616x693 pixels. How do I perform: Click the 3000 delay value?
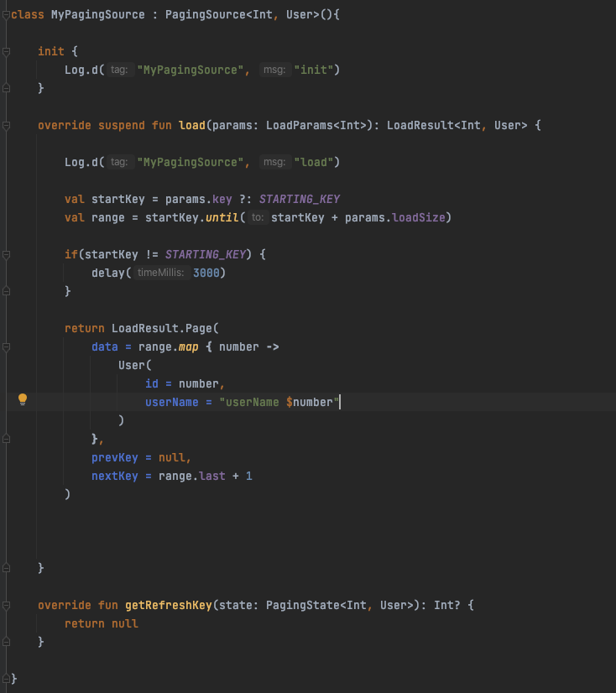pyautogui.click(x=206, y=274)
